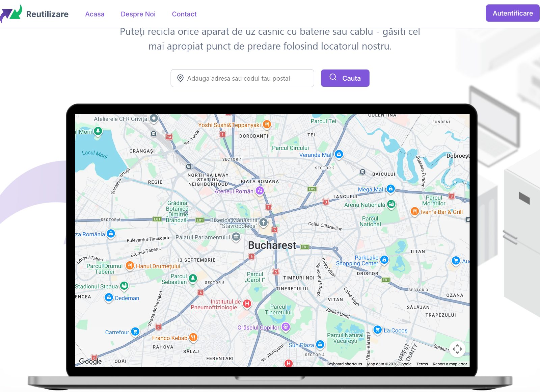This screenshot has width=540, height=392.
Task: Open the Contact menu item
Action: coord(184,14)
